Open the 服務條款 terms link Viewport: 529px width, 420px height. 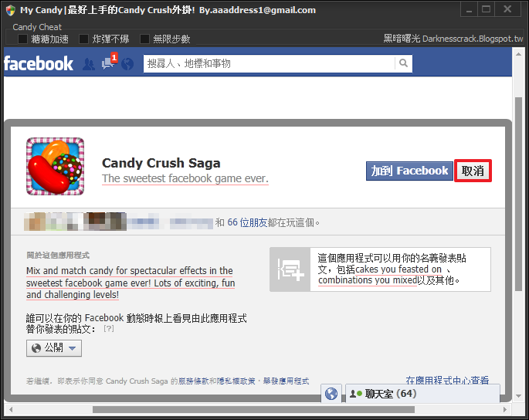click(193, 381)
